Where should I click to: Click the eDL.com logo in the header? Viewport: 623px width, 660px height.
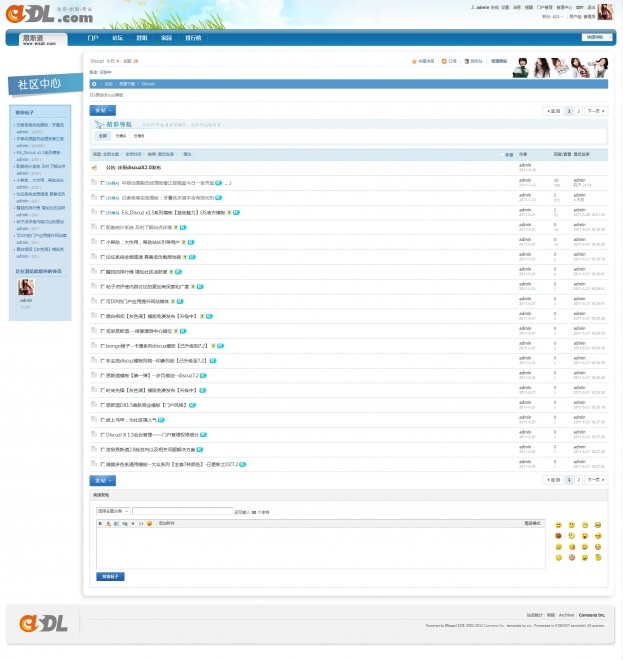49,15
